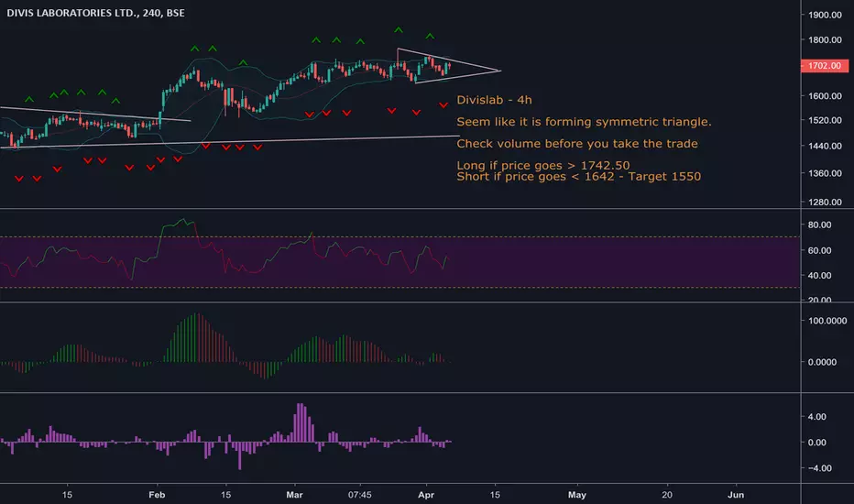The width and height of the screenshot is (854, 504).
Task: Click the 40.00 RSI axis label
Action: (819, 276)
